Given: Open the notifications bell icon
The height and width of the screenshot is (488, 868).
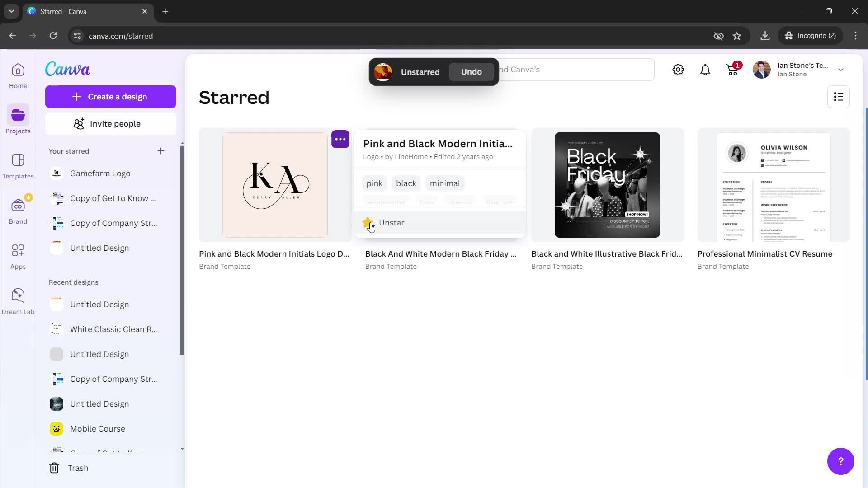Looking at the screenshot, I should (706, 70).
